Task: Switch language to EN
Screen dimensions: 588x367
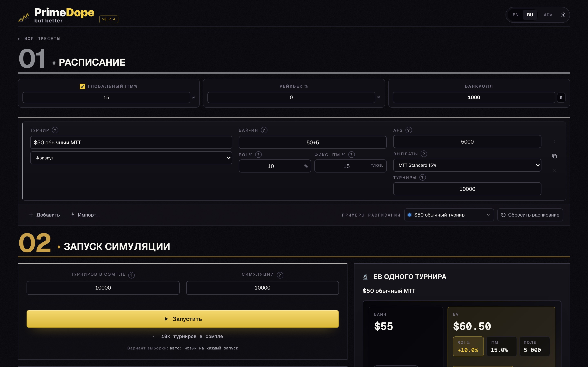Action: [x=515, y=15]
